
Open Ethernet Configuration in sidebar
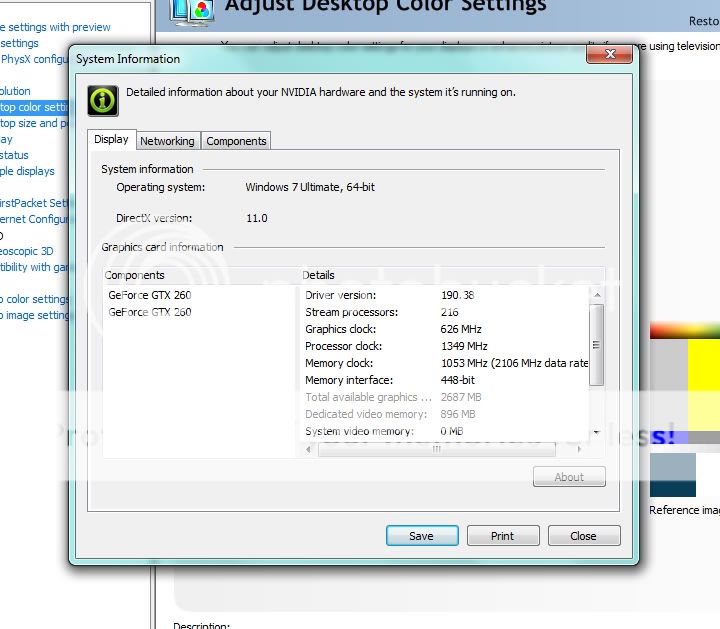tap(34, 219)
